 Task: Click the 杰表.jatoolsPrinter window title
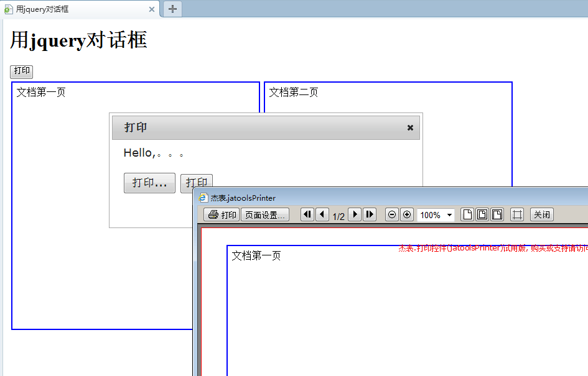pyautogui.click(x=243, y=198)
